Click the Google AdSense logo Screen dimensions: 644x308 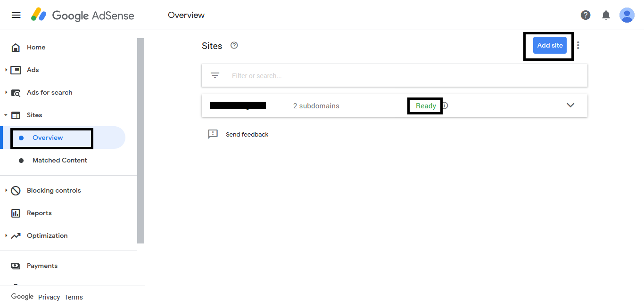tap(83, 15)
